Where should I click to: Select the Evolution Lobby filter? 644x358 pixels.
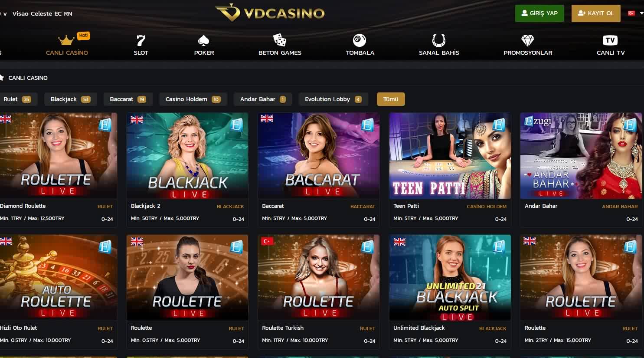(333, 99)
